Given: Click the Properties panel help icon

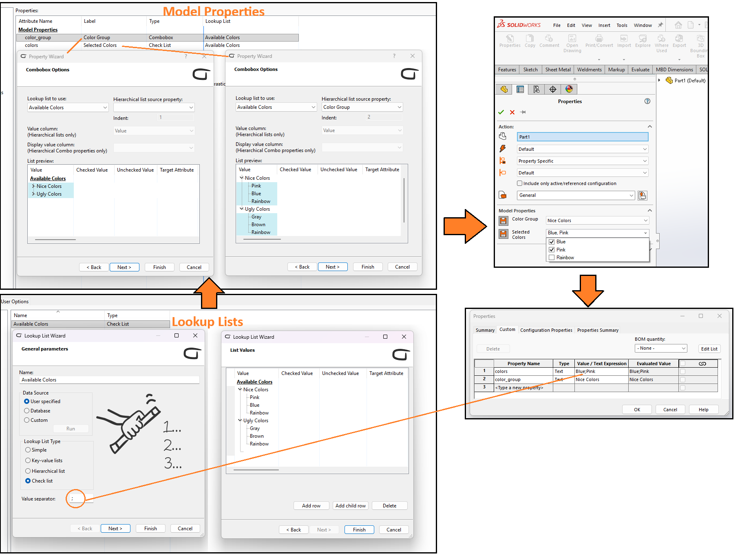Looking at the screenshot, I should 647,101.
